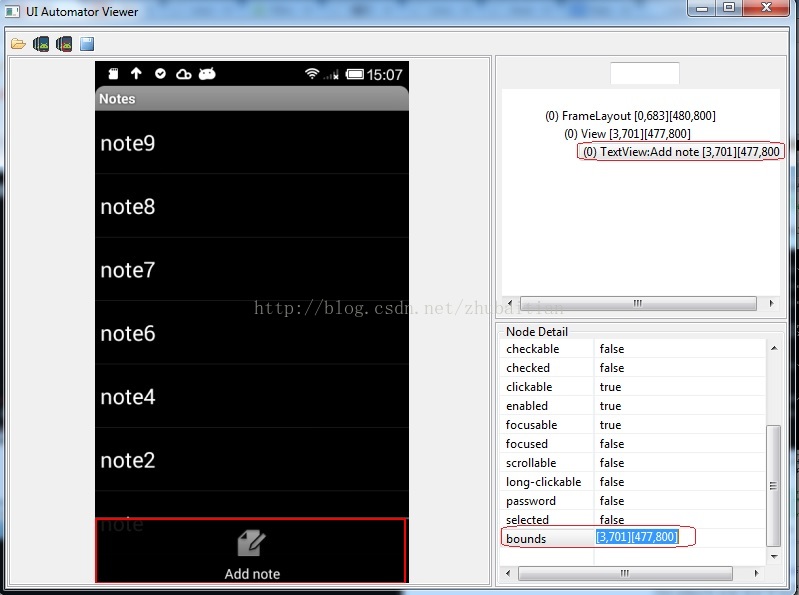799x595 pixels.
Task: Click the focused property name
Action: point(526,444)
